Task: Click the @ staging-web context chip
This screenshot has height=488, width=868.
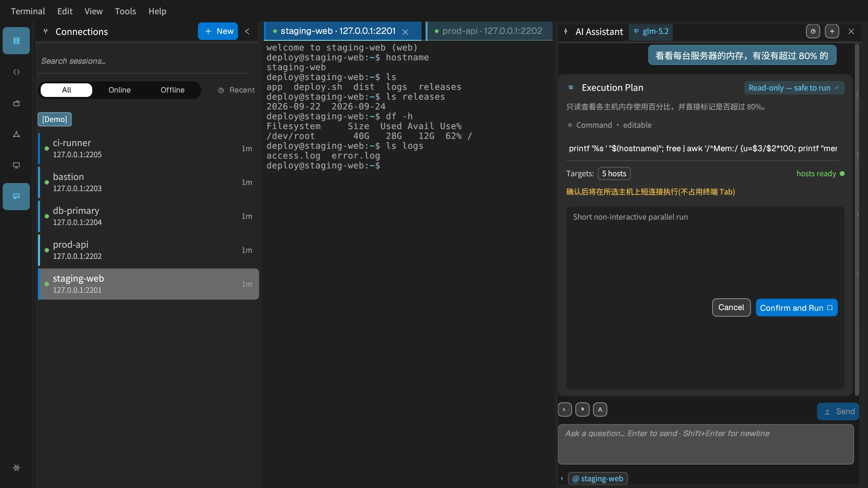Action: click(x=598, y=479)
